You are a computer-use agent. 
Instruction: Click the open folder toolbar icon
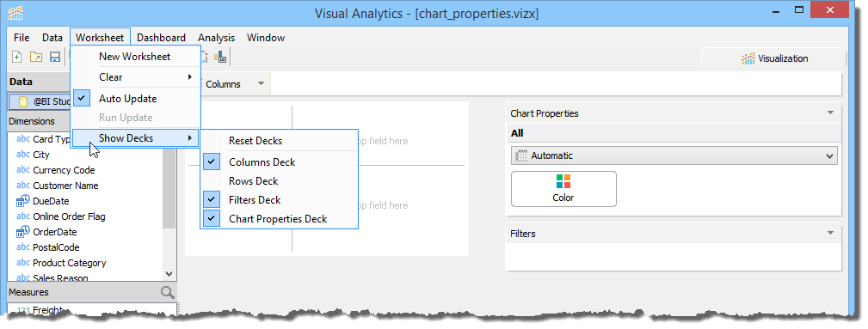36,57
